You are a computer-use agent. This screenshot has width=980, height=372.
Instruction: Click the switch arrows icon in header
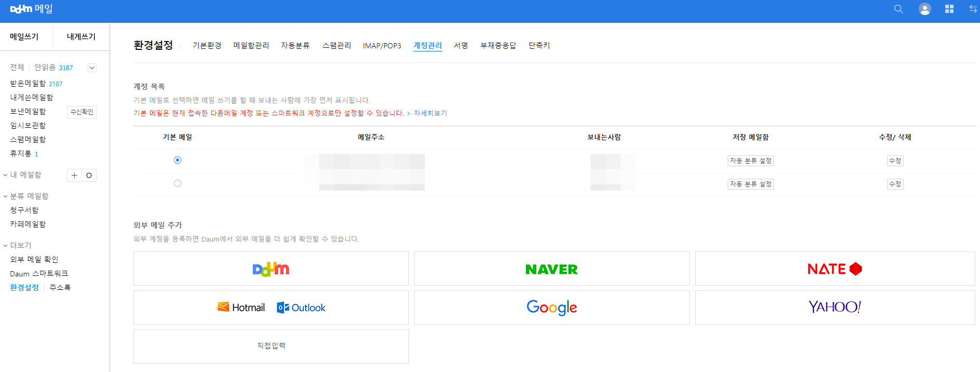pyautogui.click(x=973, y=9)
